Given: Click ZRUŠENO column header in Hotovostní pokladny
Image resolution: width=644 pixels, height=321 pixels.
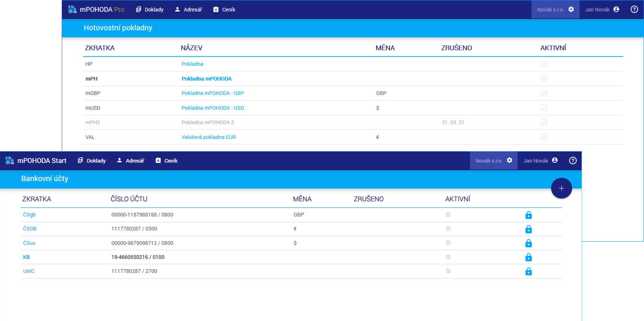Looking at the screenshot, I should (x=456, y=48).
